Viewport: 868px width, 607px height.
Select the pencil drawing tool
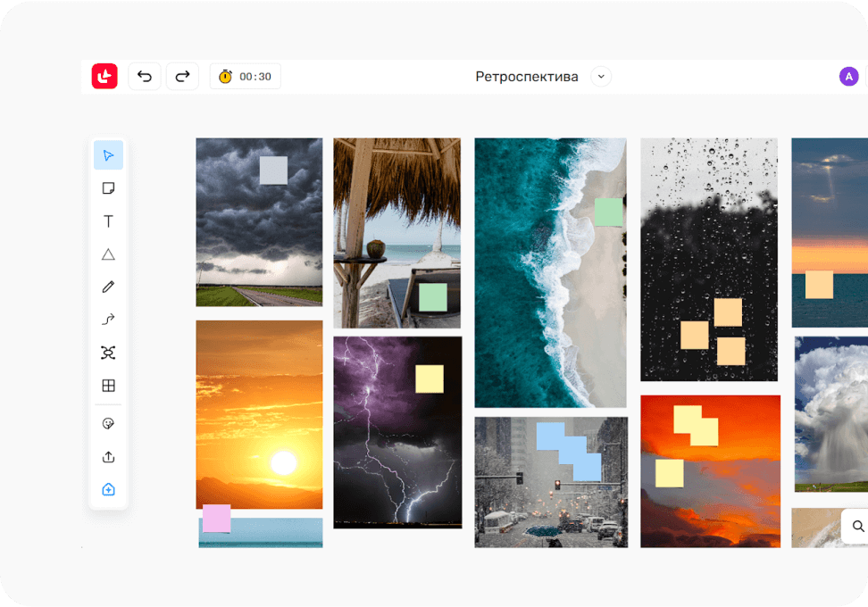pyautogui.click(x=108, y=287)
